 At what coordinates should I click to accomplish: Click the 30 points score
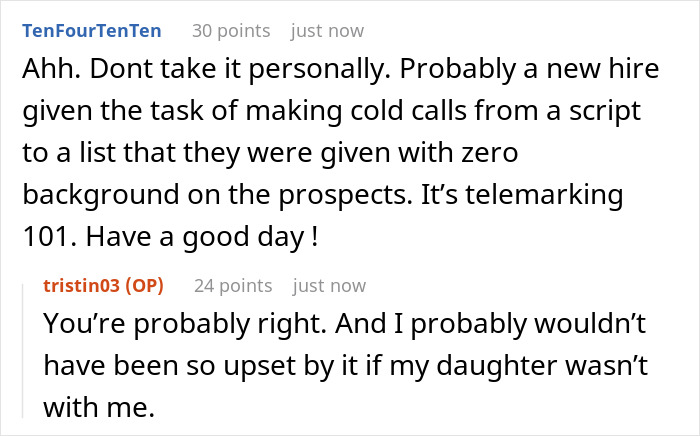(x=230, y=31)
